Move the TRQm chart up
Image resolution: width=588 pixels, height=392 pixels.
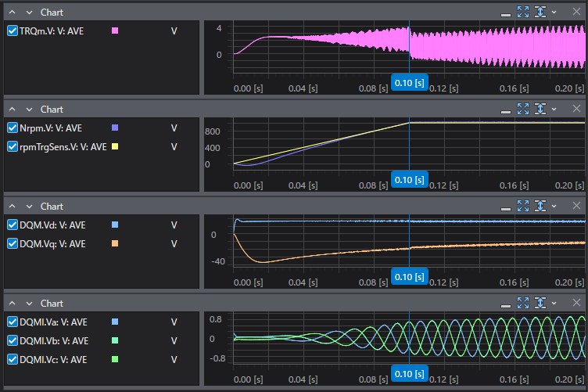12,13
